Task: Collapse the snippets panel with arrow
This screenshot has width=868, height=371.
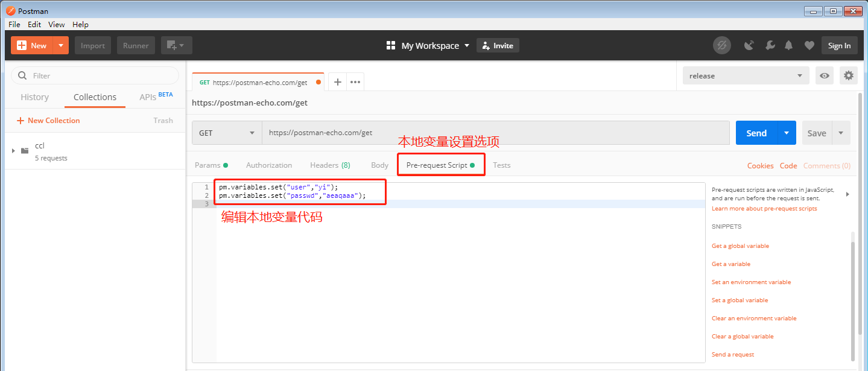Action: (847, 194)
